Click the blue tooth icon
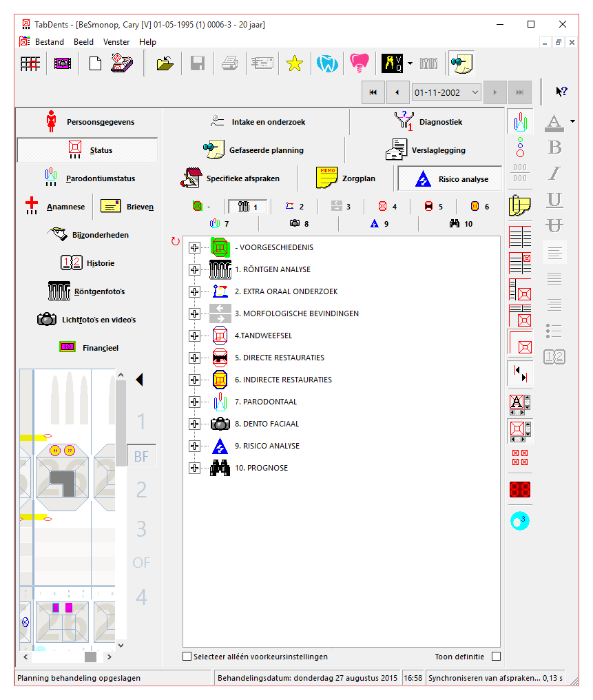 click(x=327, y=63)
